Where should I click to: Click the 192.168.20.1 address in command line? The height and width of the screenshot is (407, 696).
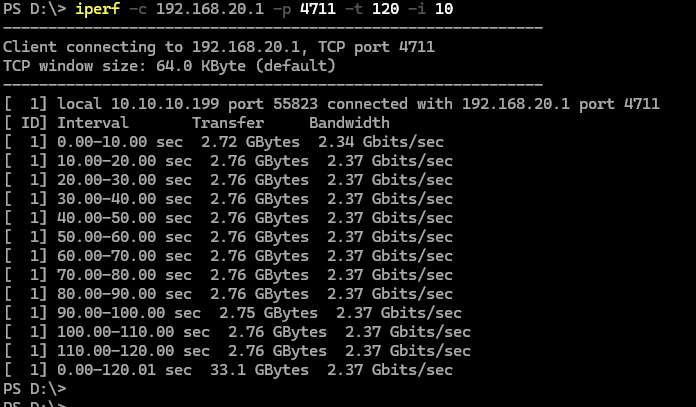(x=210, y=9)
